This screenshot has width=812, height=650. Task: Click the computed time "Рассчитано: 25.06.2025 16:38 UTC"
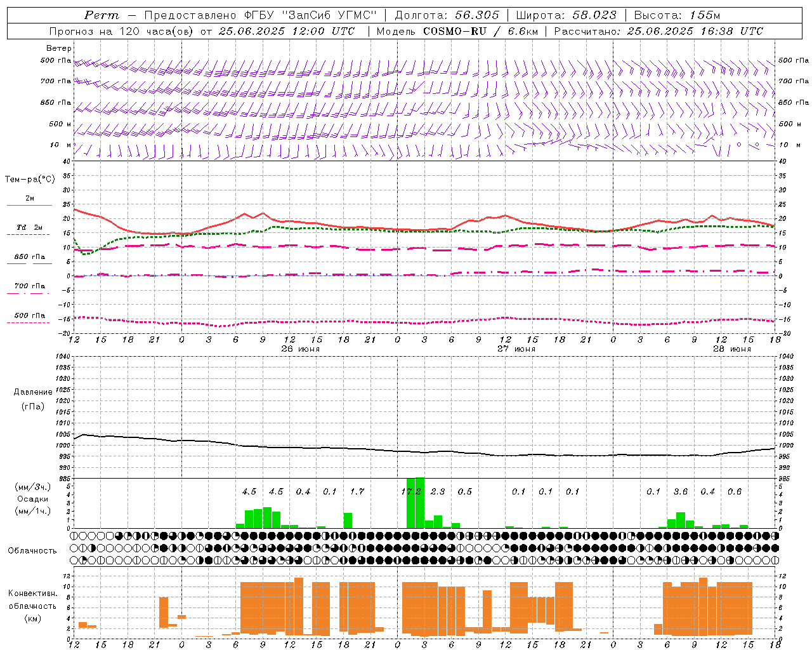click(x=658, y=31)
